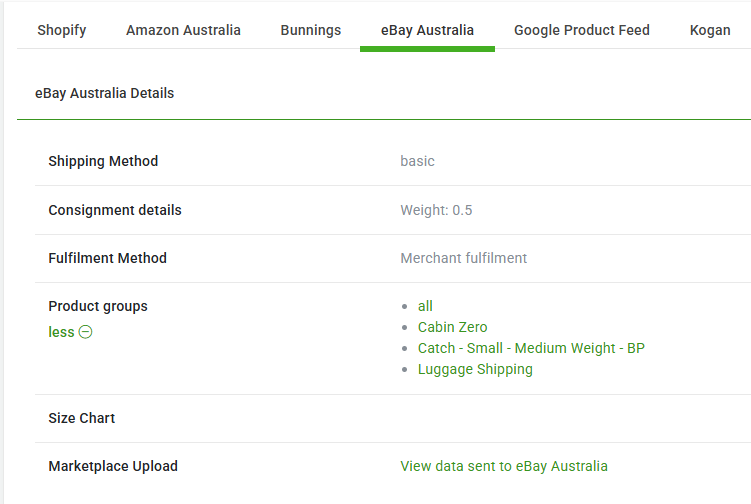751x504 pixels.
Task: Click the 'less' expander text
Action: point(61,332)
